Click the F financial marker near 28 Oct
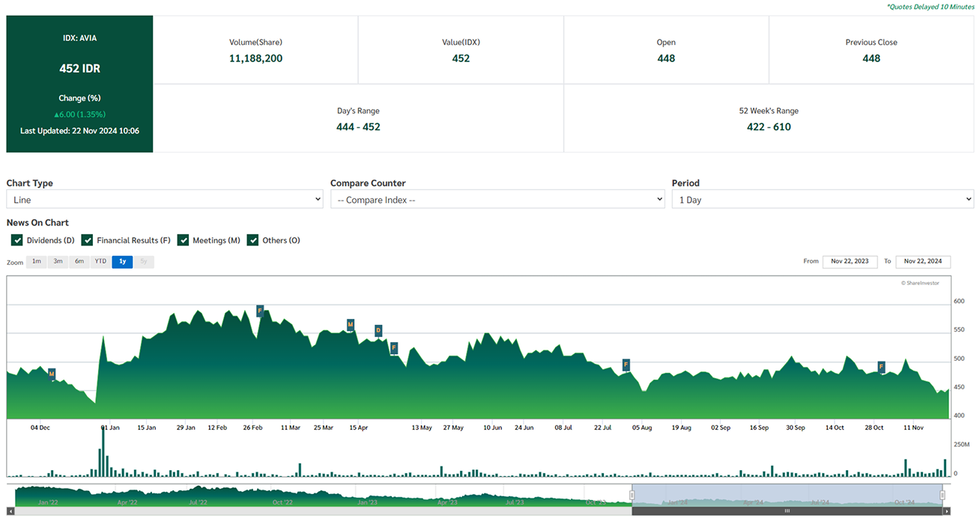Image resolution: width=980 pixels, height=530 pixels. 881,367
